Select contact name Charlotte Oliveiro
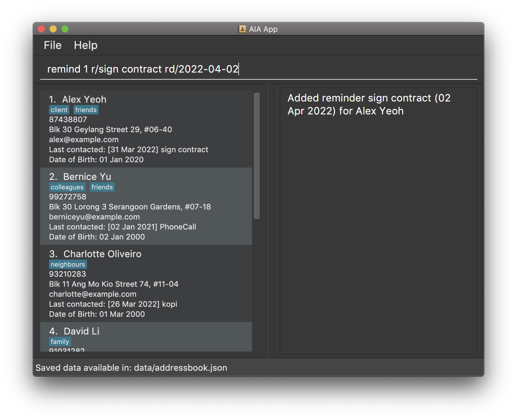Image resolution: width=517 pixels, height=420 pixels. coord(102,254)
